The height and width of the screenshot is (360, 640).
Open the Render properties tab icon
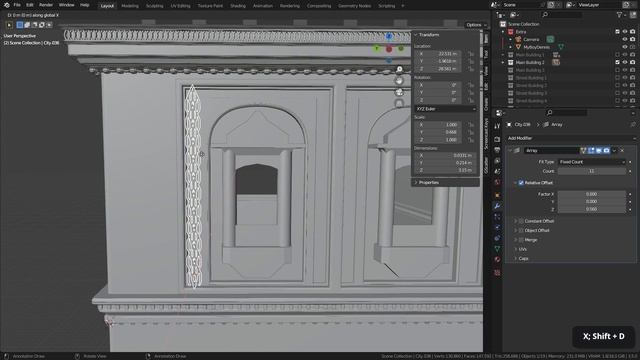point(497,140)
